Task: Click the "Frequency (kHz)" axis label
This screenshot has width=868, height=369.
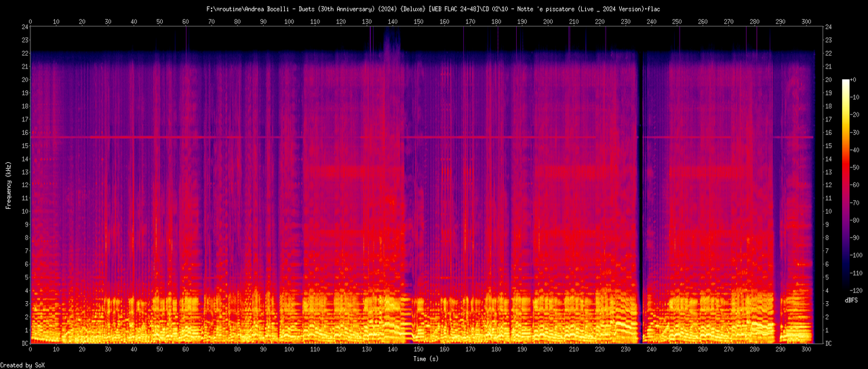Action: (8, 185)
